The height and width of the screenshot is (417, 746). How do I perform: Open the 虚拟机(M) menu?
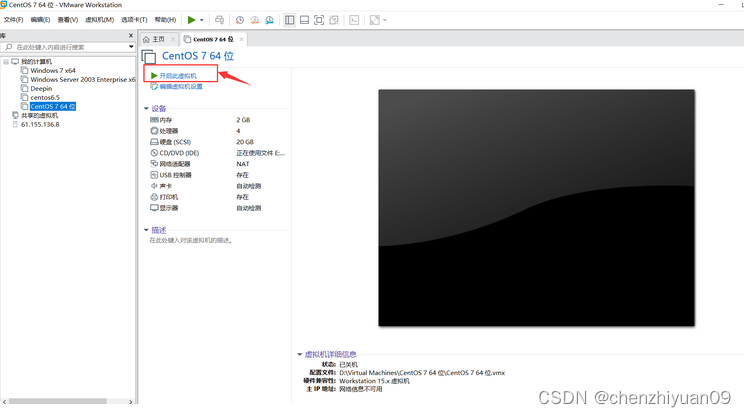(99, 20)
